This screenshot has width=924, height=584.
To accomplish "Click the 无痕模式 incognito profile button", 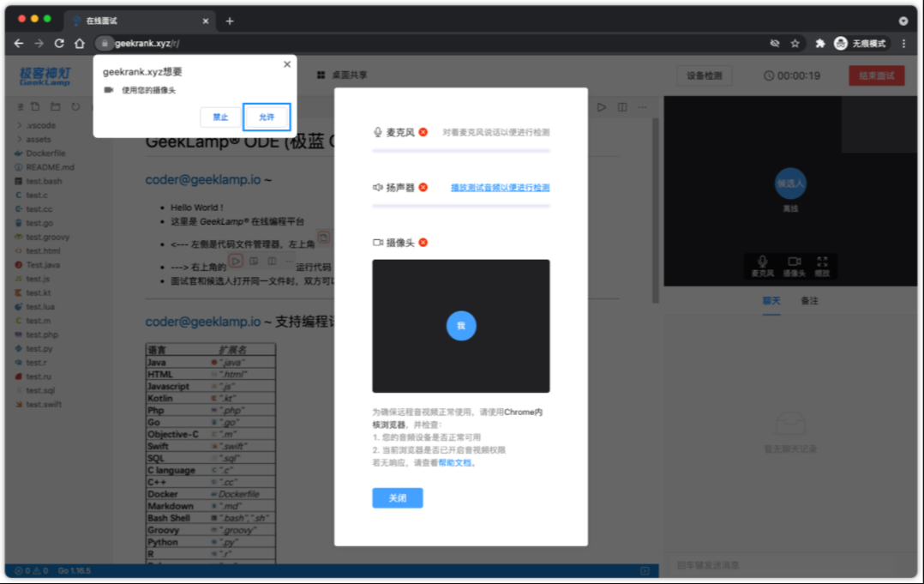I will 861,43.
